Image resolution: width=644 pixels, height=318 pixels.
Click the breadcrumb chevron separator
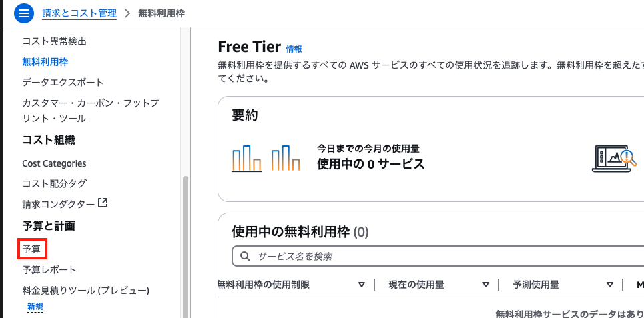tap(127, 13)
